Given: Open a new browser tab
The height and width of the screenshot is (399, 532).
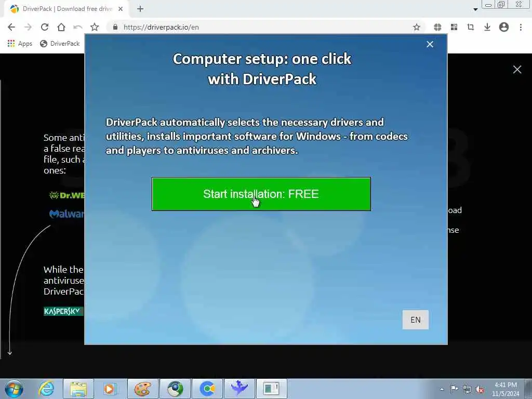Looking at the screenshot, I should [140, 9].
